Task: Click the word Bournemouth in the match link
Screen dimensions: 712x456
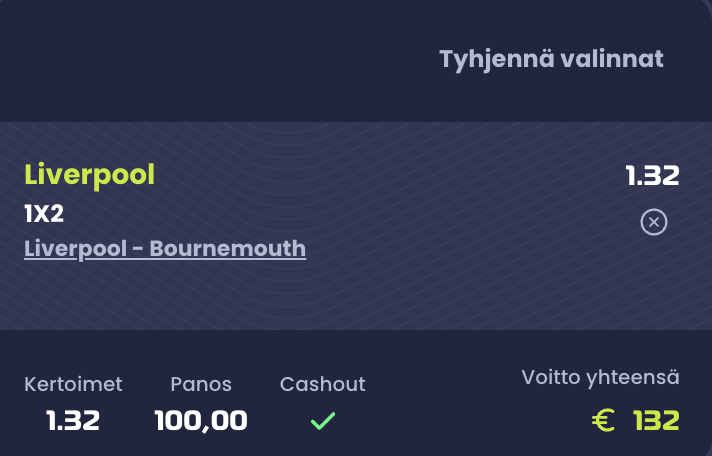Action: coord(227,249)
